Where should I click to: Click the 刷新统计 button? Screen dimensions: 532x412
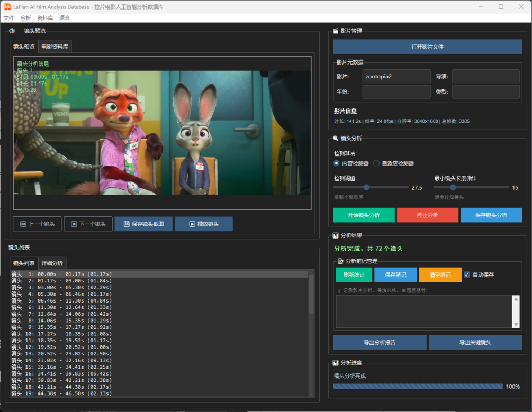[354, 274]
